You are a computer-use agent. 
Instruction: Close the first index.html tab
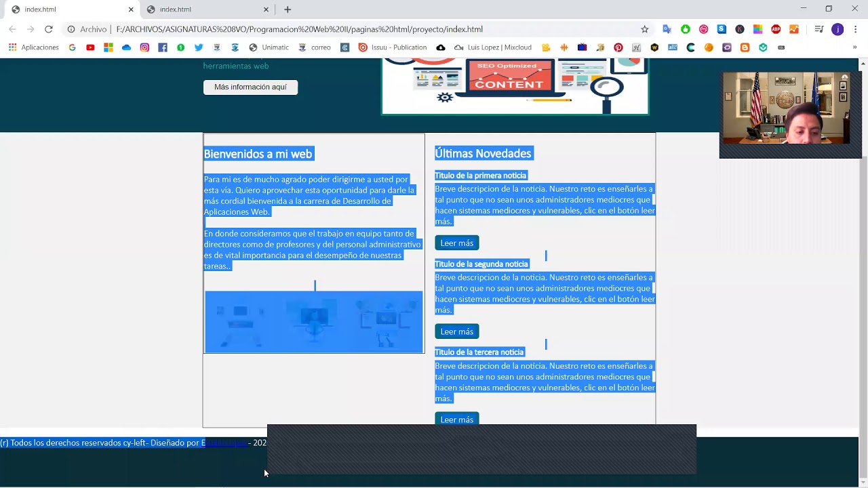(131, 9)
